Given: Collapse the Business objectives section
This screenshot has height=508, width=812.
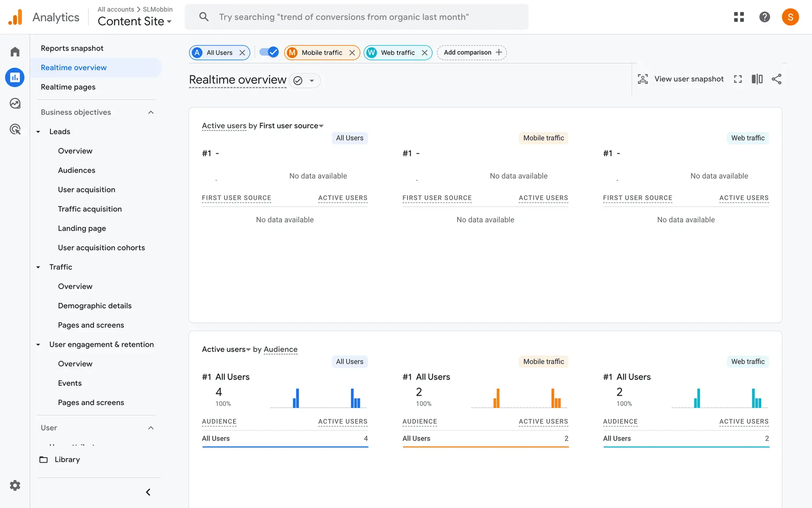Looking at the screenshot, I should coord(151,112).
